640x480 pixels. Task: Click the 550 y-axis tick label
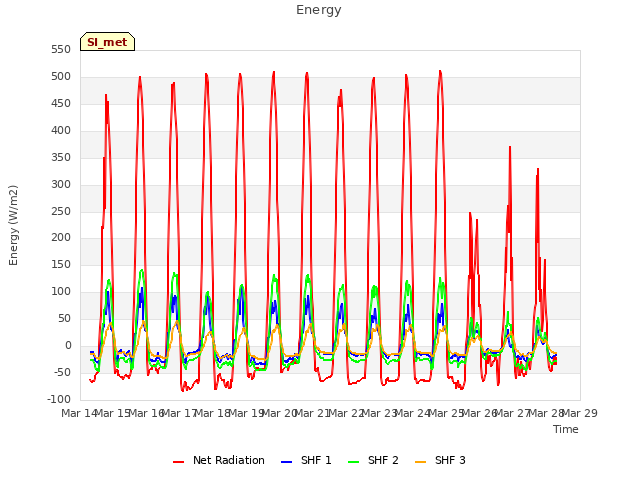(x=61, y=50)
